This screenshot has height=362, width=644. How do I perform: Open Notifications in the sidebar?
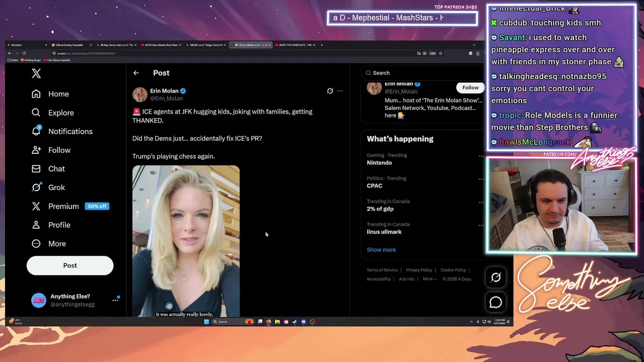coord(62,131)
